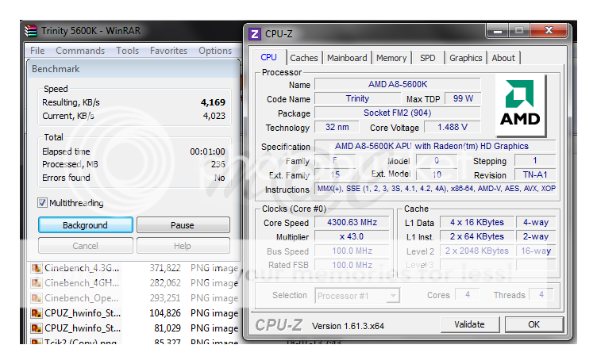Click the Elapsed time value 00:01:00
The height and width of the screenshot is (364, 597).
207,151
